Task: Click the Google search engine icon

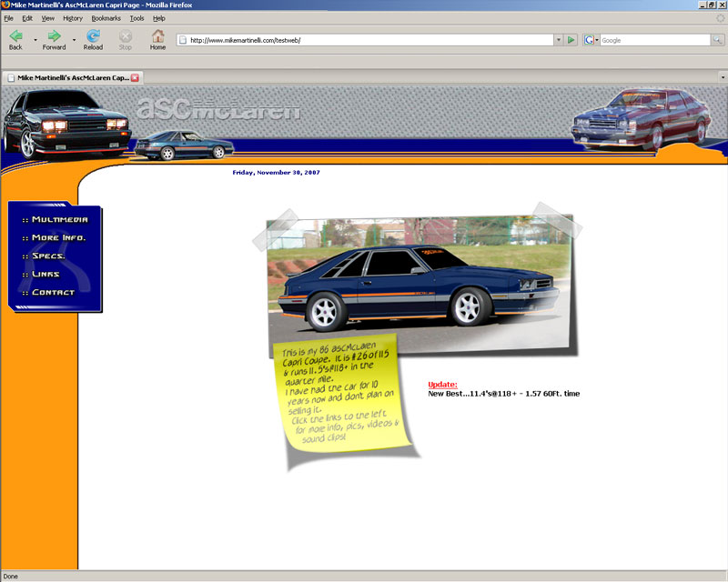Action: (x=589, y=40)
